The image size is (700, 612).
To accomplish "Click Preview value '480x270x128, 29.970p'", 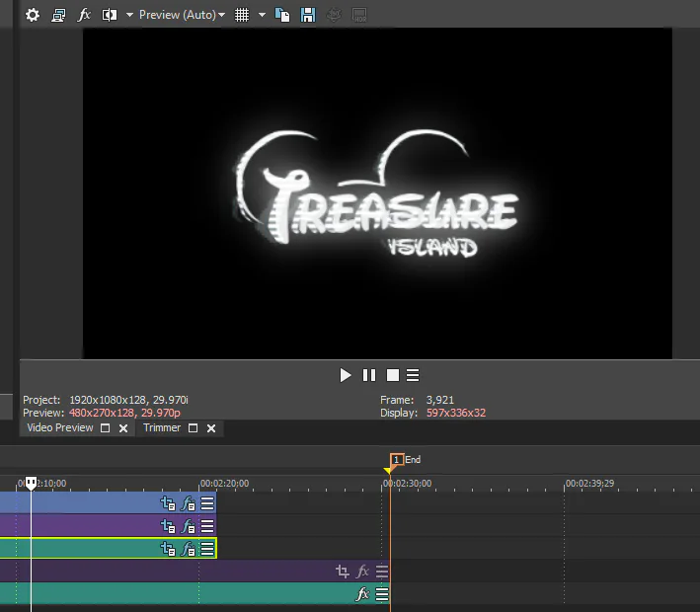I will pyautogui.click(x=124, y=413).
